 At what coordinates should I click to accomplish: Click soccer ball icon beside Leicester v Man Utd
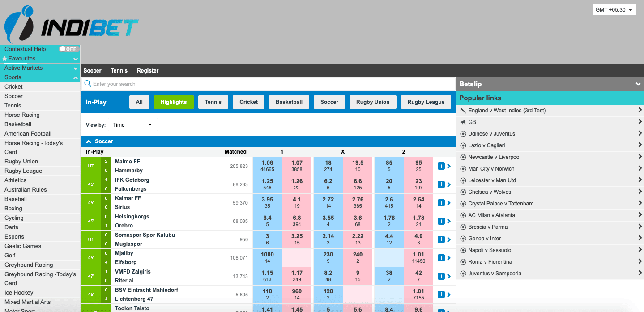coord(463,180)
